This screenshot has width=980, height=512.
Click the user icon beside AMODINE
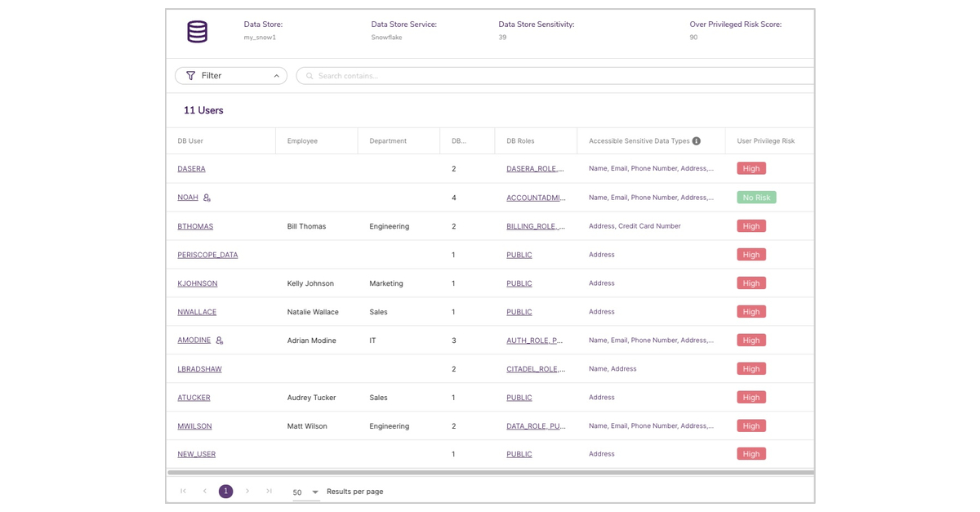point(220,341)
